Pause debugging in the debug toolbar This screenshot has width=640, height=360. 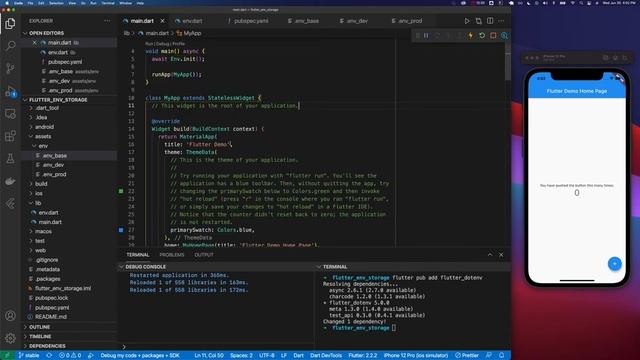click(426, 36)
